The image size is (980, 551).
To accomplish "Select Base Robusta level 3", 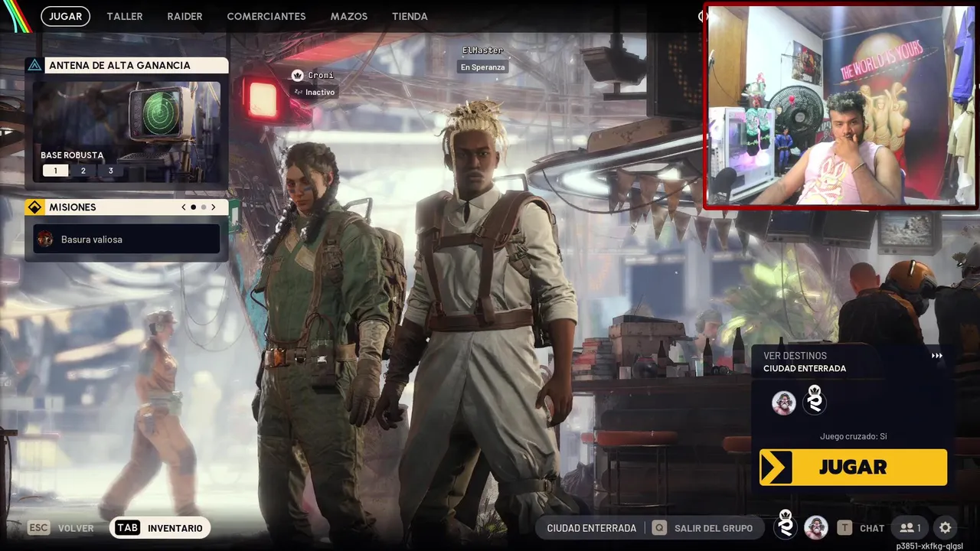I will click(111, 171).
